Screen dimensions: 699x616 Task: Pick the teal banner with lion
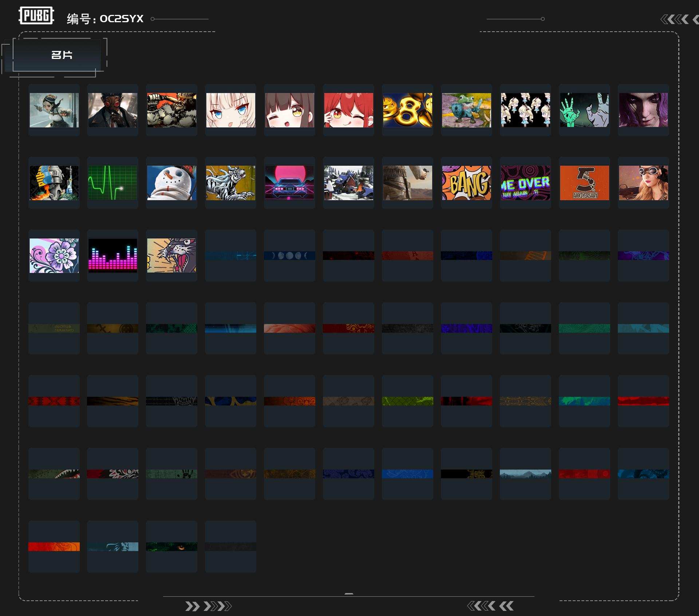pyautogui.click(x=113, y=547)
